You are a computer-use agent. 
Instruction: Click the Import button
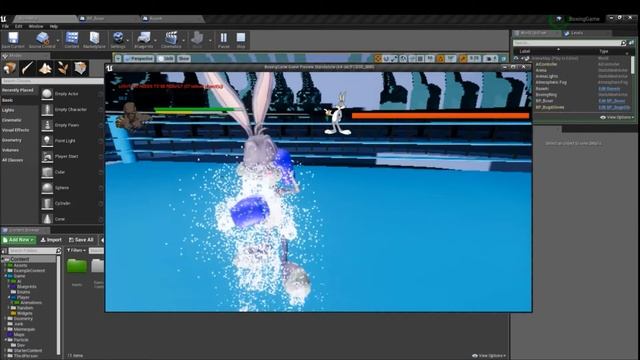point(51,240)
